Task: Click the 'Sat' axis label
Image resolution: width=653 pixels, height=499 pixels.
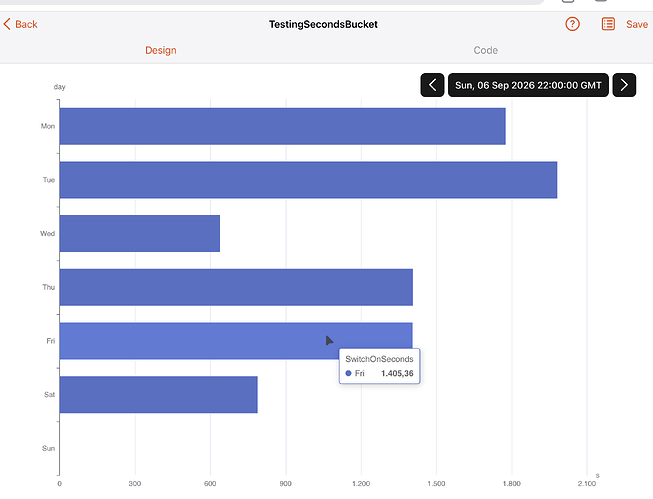Action: coord(50,394)
